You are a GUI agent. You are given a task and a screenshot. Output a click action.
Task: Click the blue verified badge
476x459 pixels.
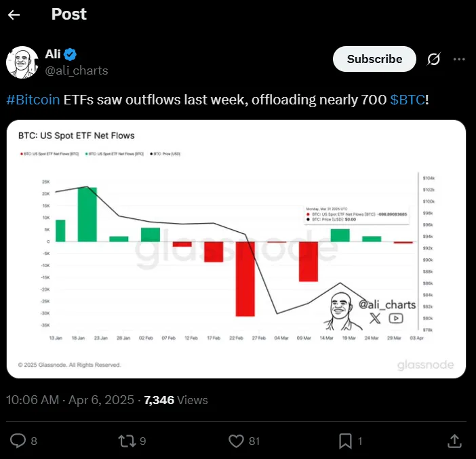tap(70, 54)
